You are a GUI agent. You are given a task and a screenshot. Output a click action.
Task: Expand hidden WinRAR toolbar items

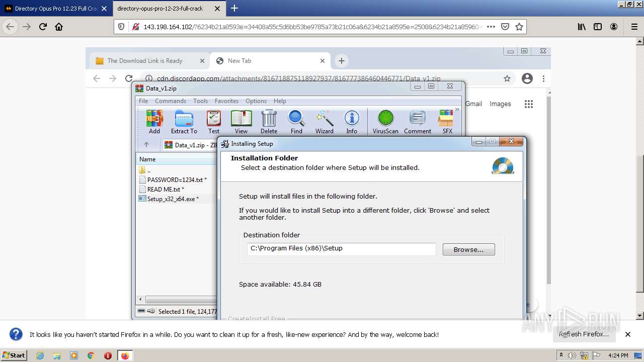(x=457, y=110)
